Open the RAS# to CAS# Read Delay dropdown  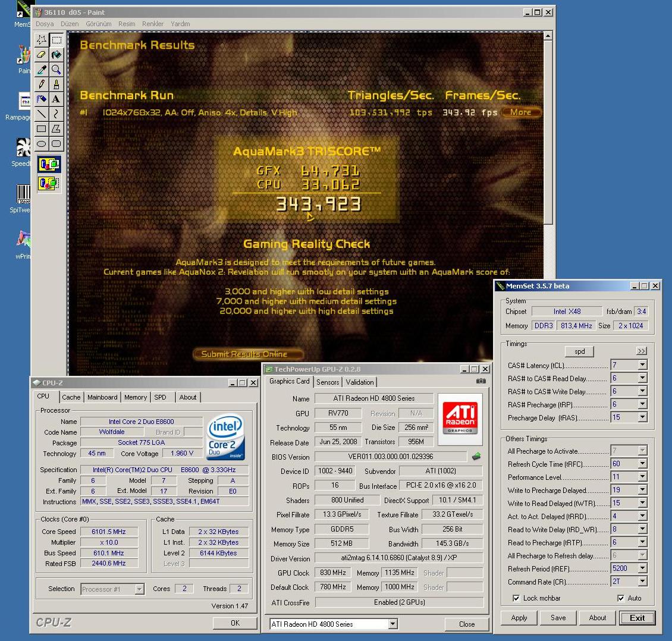coord(642,378)
